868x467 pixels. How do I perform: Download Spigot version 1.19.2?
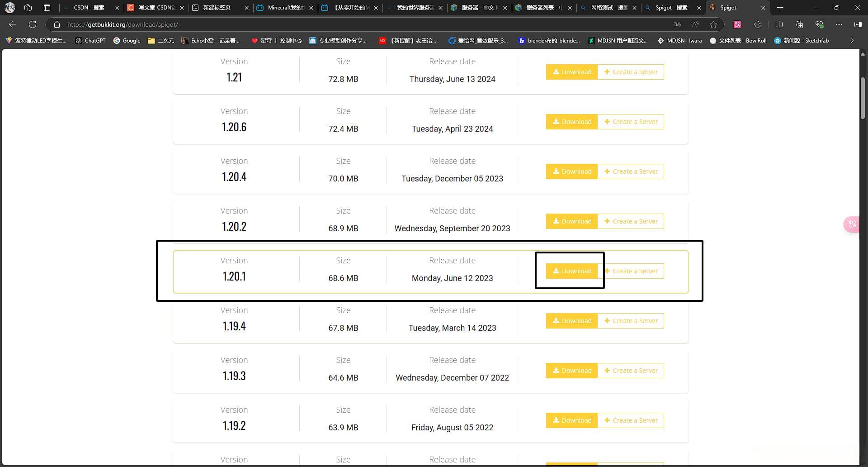[x=572, y=420]
